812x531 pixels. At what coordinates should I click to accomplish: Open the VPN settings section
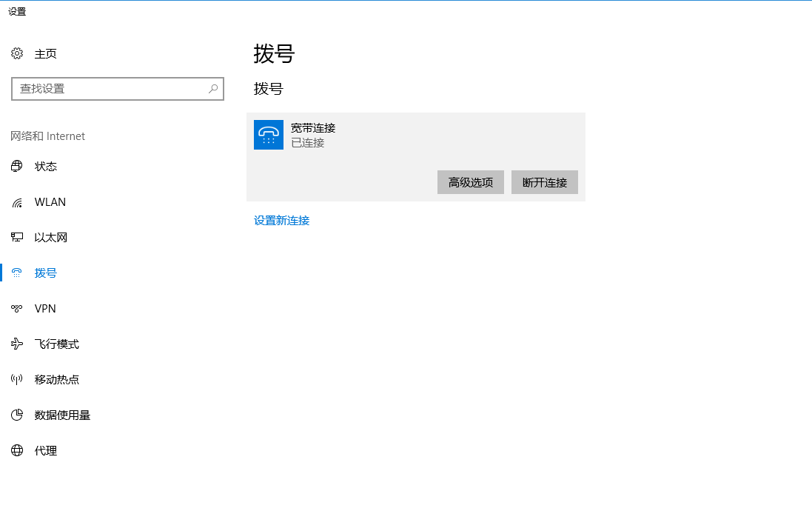coord(45,308)
